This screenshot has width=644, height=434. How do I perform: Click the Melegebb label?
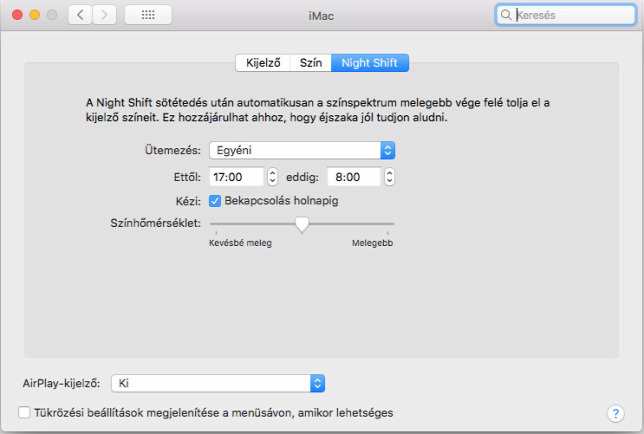click(x=372, y=243)
